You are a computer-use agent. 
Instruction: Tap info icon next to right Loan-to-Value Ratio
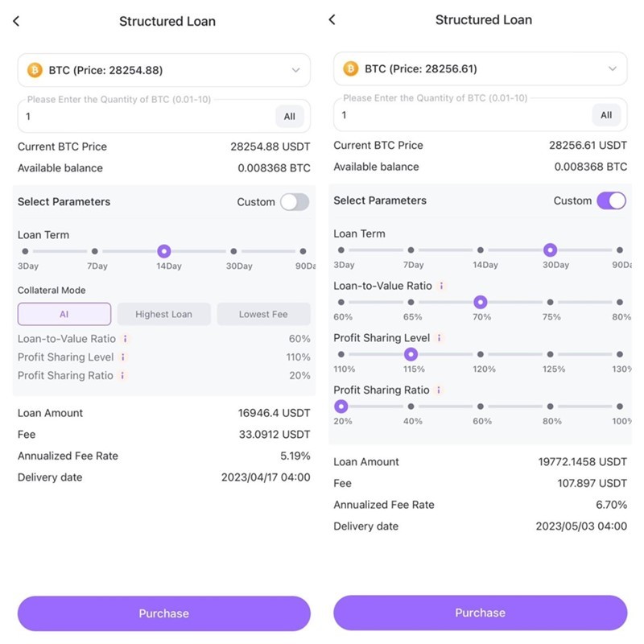click(x=441, y=286)
